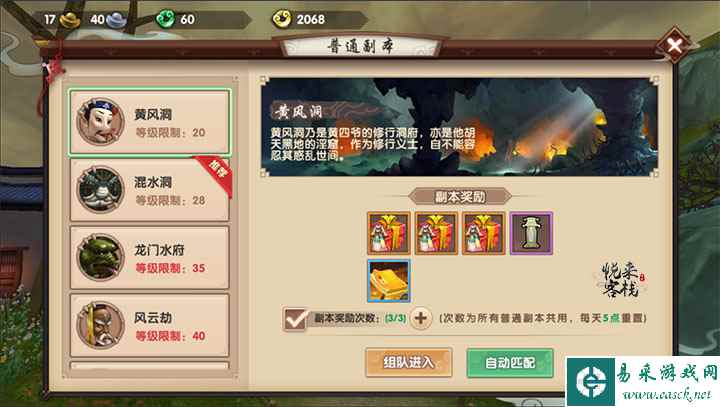This screenshot has width=720, height=407.
Task: Open the third gift box reward
Action: tap(484, 233)
